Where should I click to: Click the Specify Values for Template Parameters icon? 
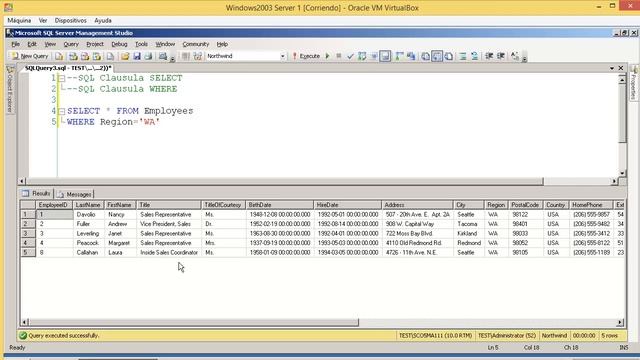click(x=515, y=56)
